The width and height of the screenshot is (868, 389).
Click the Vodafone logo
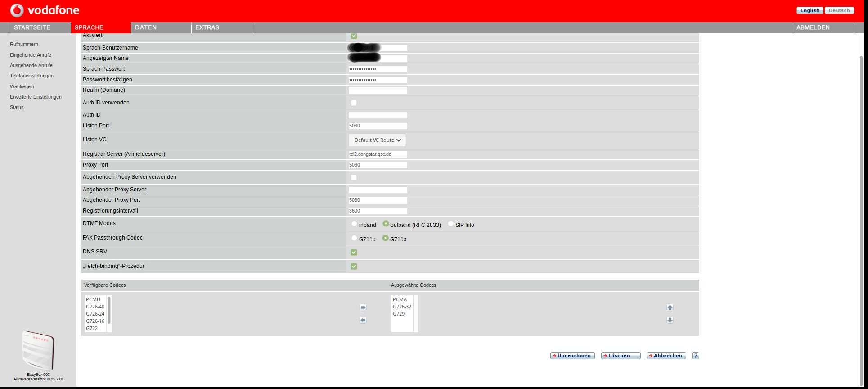click(45, 10)
